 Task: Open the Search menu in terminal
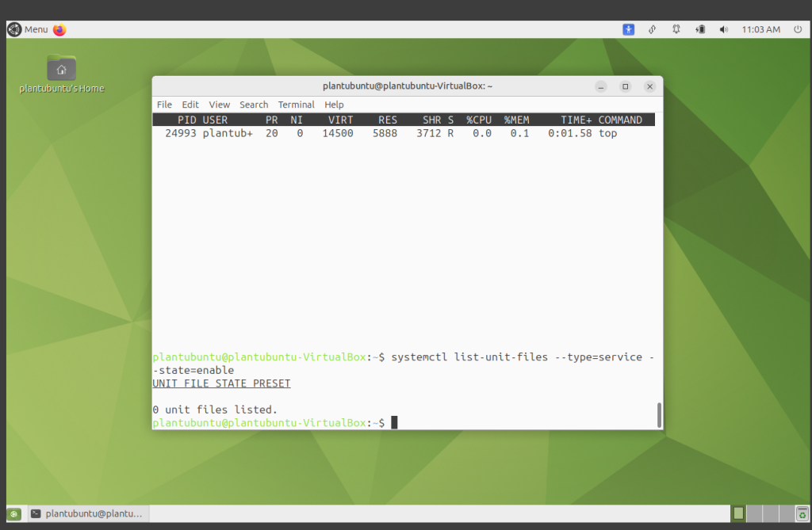[x=254, y=105]
